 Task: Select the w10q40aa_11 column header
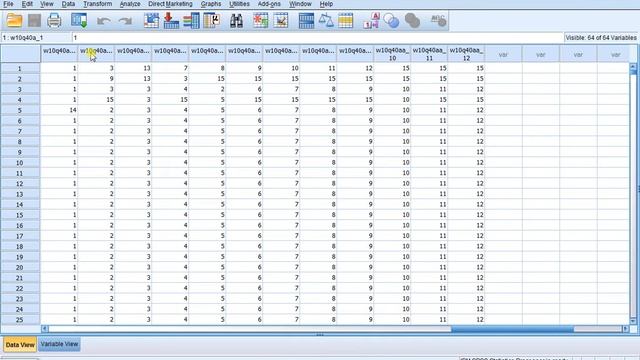pyautogui.click(x=429, y=54)
